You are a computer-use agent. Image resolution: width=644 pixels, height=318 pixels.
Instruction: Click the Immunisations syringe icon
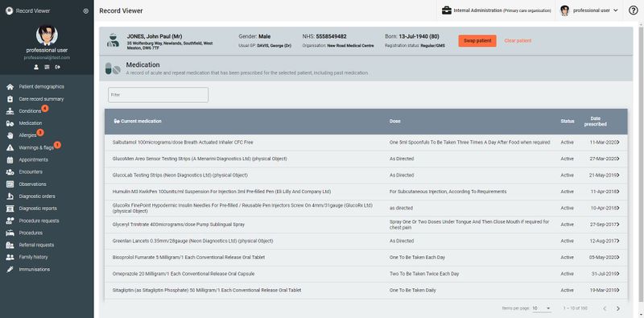[x=10, y=270]
